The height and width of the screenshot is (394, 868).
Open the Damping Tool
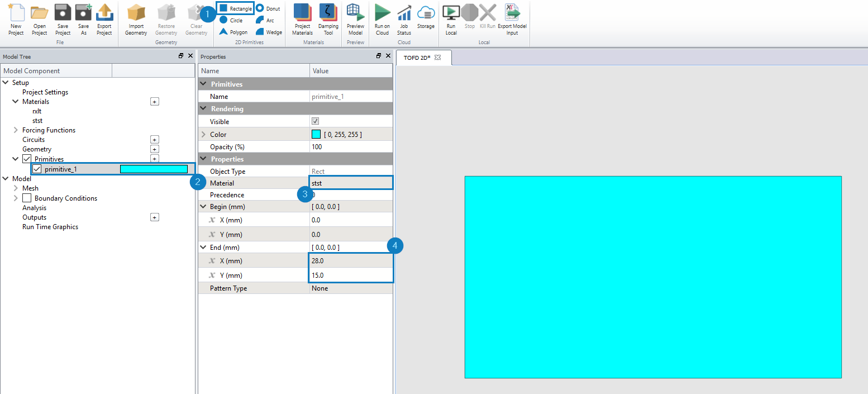328,19
